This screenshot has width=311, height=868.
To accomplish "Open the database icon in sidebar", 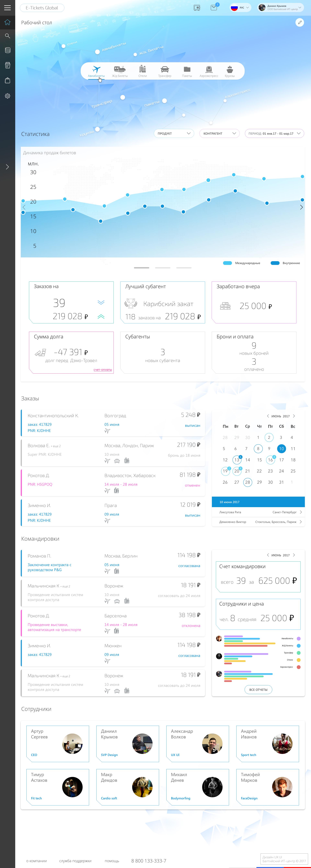I will [x=7, y=50].
